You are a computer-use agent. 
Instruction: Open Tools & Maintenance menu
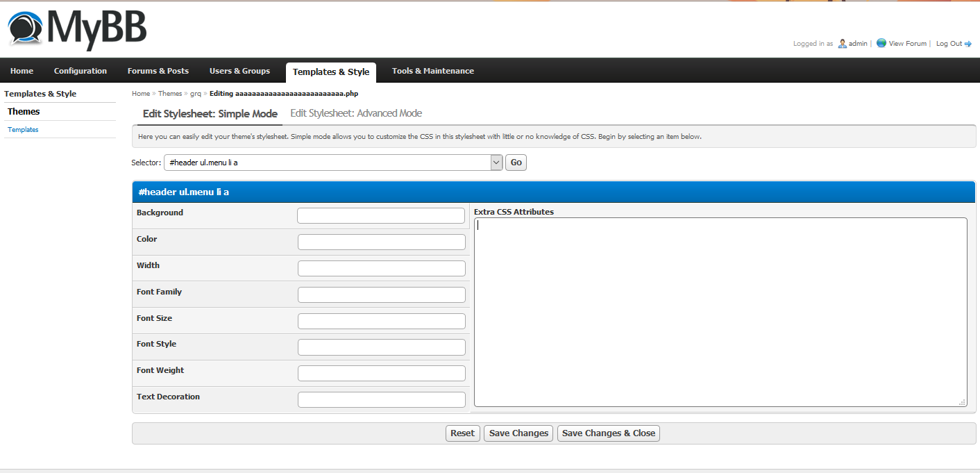coord(432,71)
